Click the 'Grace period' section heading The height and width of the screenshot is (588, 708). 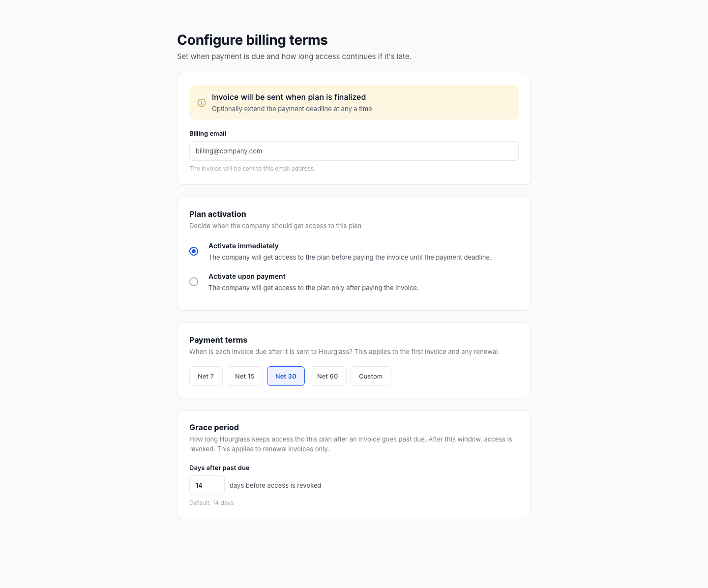(214, 427)
